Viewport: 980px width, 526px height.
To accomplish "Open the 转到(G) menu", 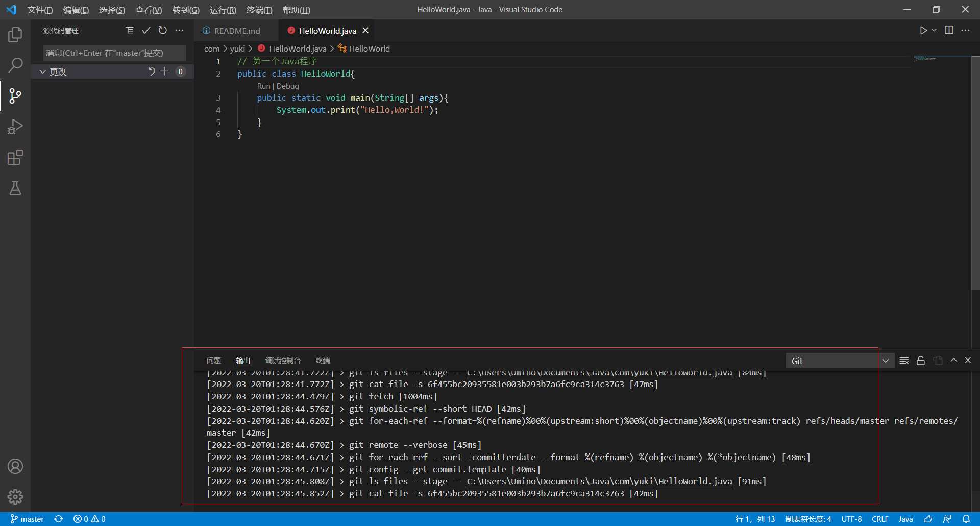I will pyautogui.click(x=186, y=10).
